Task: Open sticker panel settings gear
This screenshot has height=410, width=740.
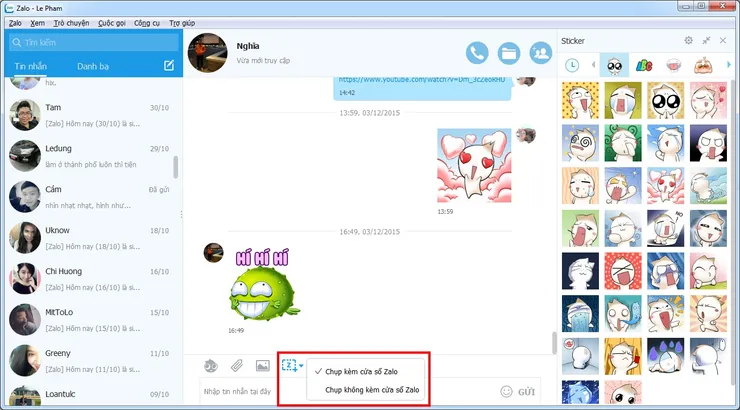Action: click(689, 41)
